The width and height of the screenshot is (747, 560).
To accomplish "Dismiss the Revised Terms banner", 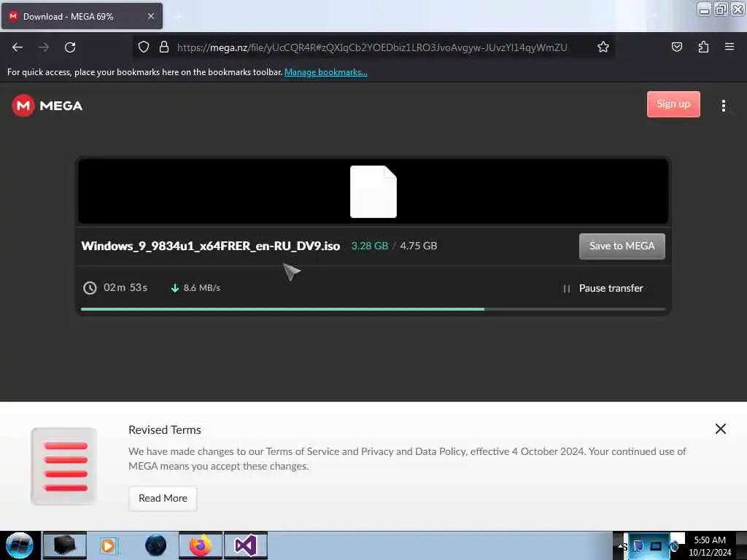I will [x=720, y=429].
